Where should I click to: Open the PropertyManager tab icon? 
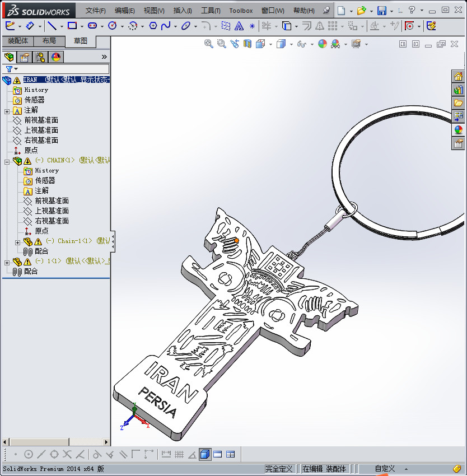pyautogui.click(x=25, y=57)
